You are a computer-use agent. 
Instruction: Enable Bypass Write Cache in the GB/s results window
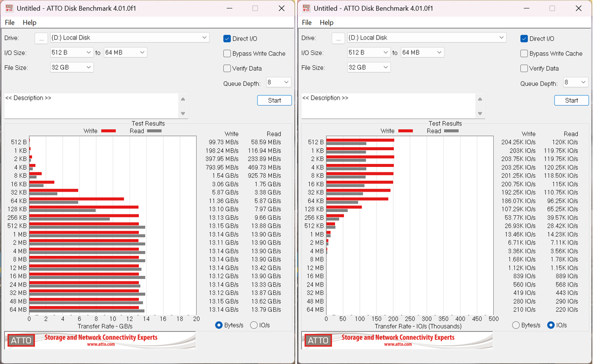[x=227, y=53]
